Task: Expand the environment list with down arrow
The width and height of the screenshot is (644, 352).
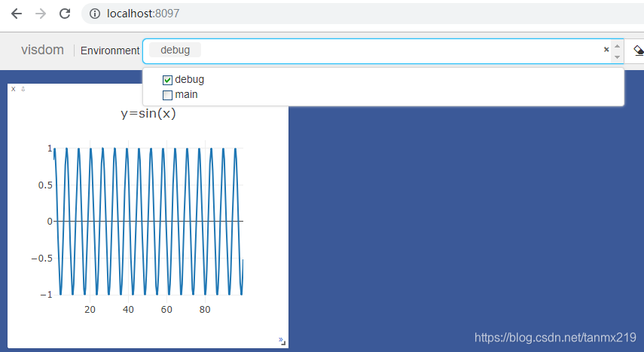Action: 617,57
